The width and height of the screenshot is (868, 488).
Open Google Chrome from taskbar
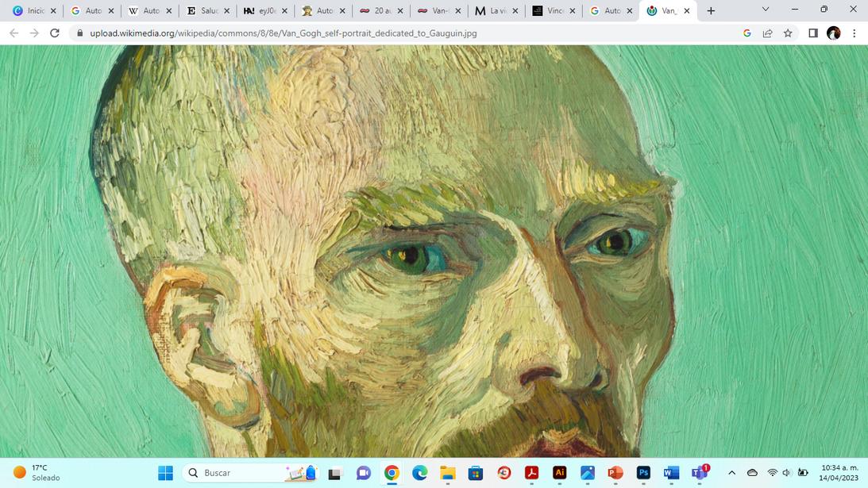point(392,473)
